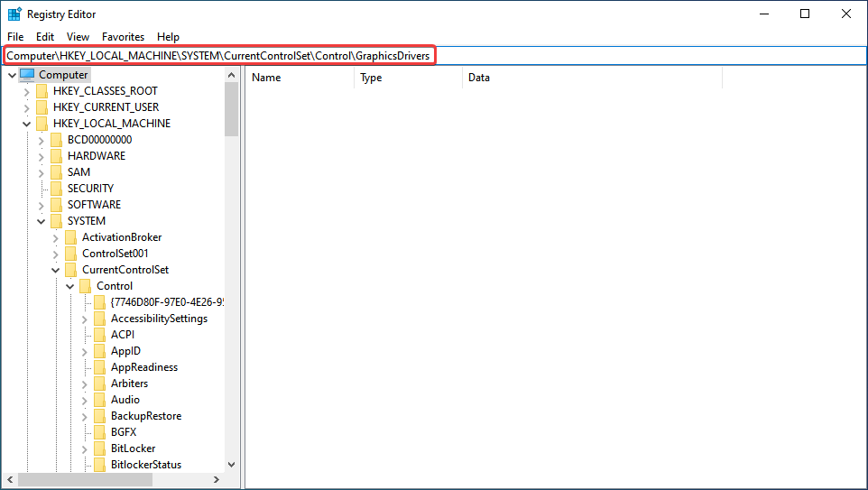The image size is (868, 490).
Task: Click the BCD00000000 folder icon
Action: pyautogui.click(x=57, y=140)
